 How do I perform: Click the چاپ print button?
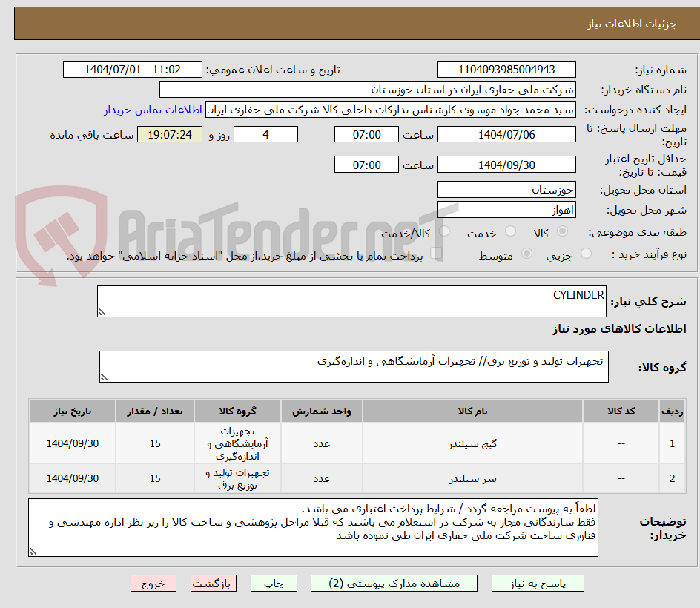click(274, 584)
